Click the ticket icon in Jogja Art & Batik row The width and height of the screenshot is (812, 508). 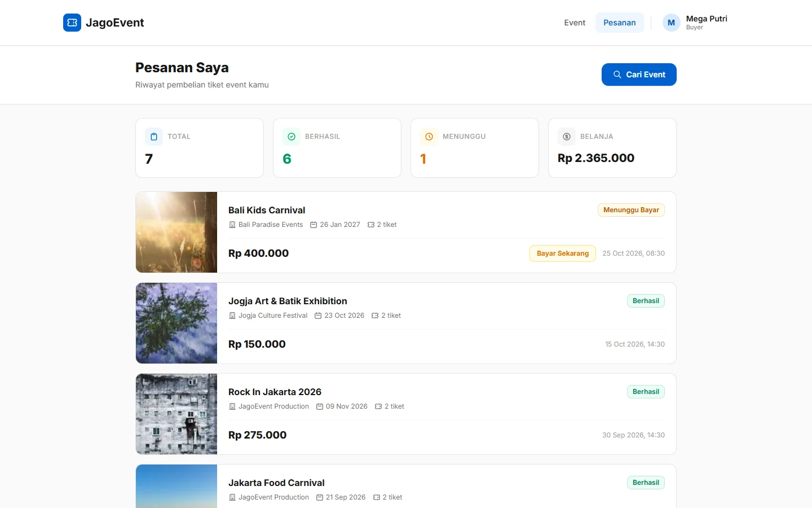(x=375, y=316)
